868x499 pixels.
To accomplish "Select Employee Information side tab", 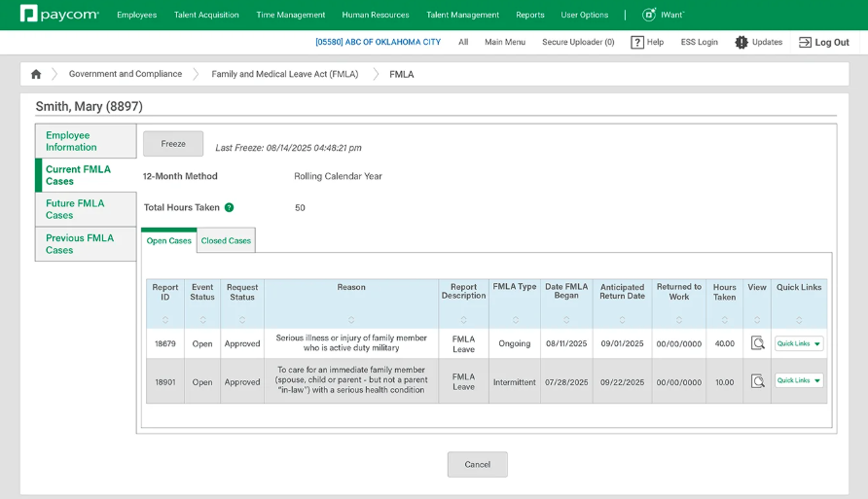I will tap(86, 141).
